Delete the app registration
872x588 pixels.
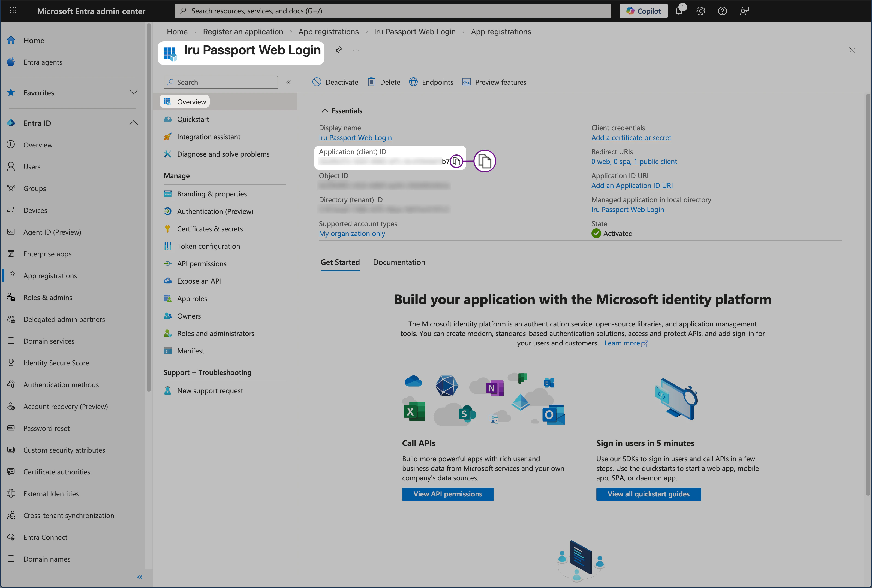pyautogui.click(x=384, y=82)
